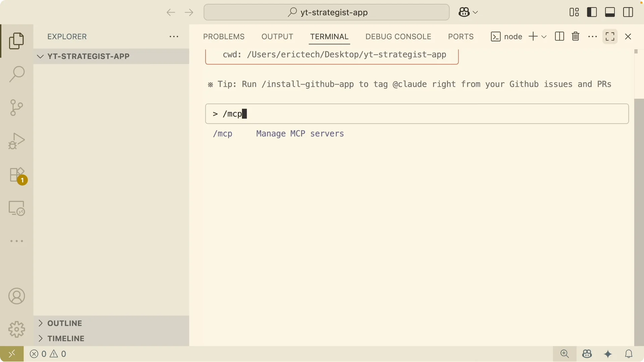Viewport: 644px width, 362px height.
Task: Go back in navigation history
Action: [171, 12]
